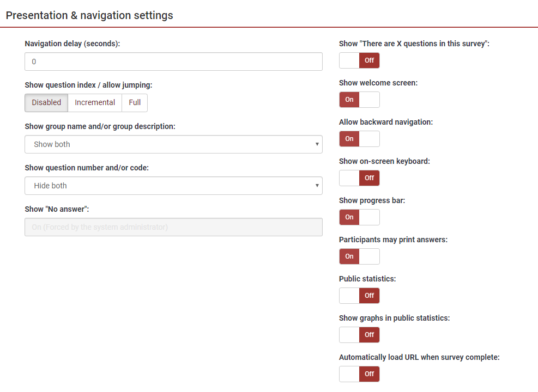Open the "Show both" group name dropdown
The image size is (538, 392).
[x=173, y=144]
